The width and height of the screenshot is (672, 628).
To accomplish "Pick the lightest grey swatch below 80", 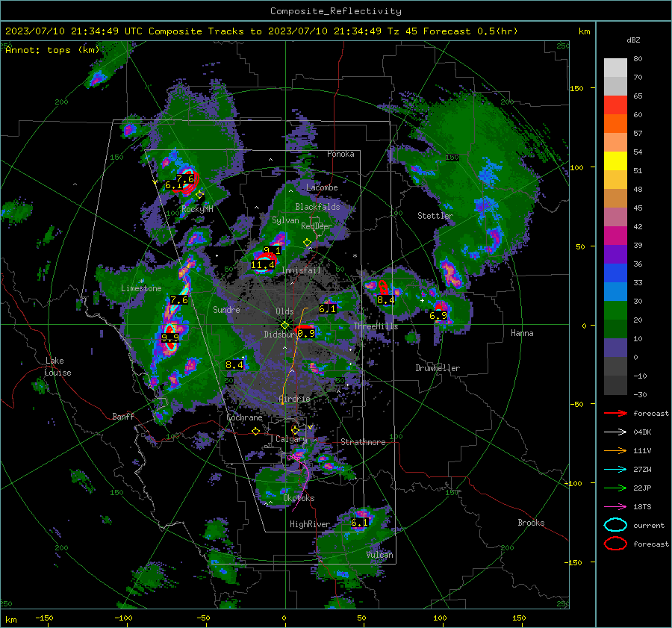I will [x=615, y=67].
